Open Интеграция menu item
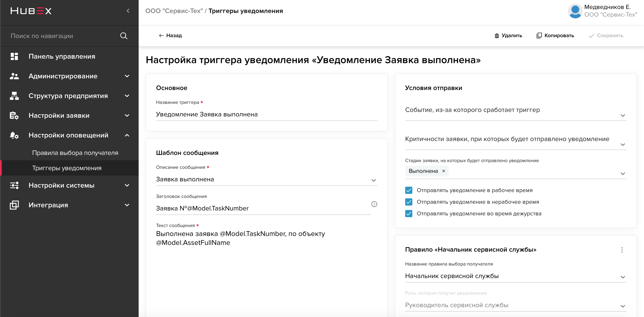 [69, 205]
